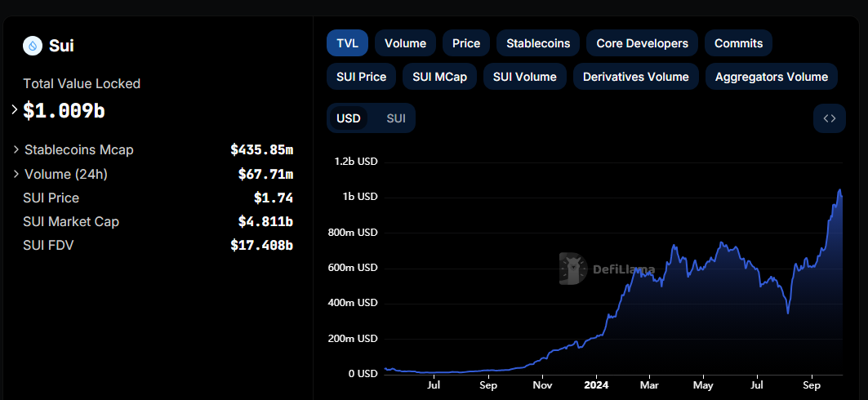Switch chart denomination to SUI

396,118
